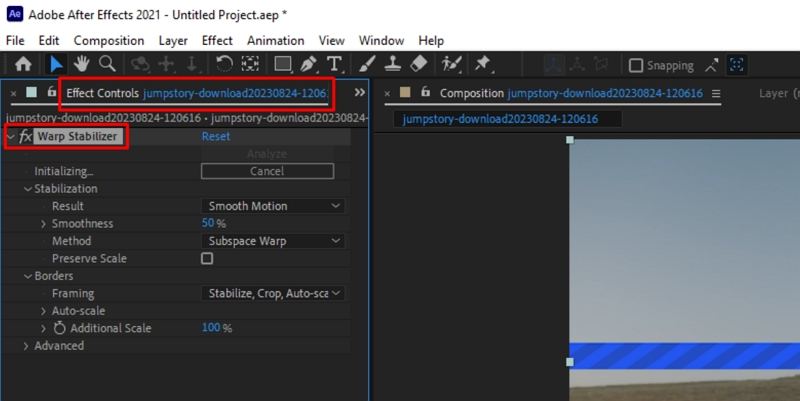Open the Window menu

tap(381, 40)
